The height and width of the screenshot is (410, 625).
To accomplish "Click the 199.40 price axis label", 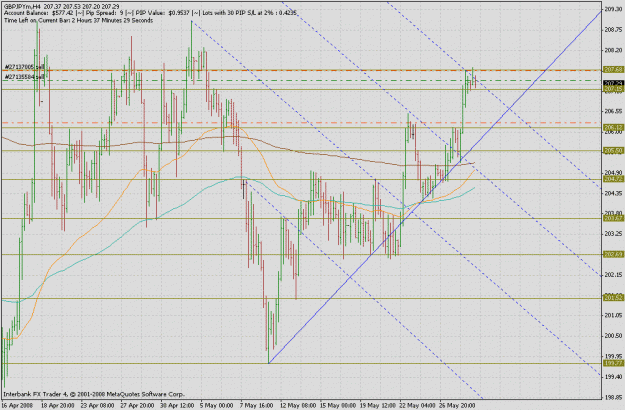I will (613, 377).
